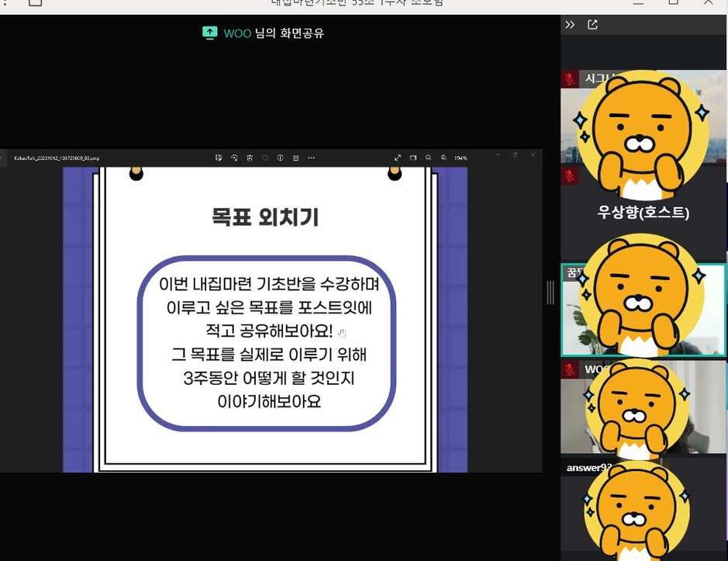
Task: Pop out the participant panel into separate window
Action: click(x=592, y=25)
